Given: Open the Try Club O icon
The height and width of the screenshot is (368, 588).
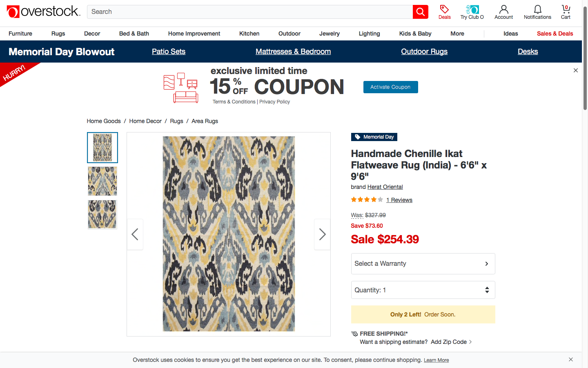Looking at the screenshot, I should [472, 9].
